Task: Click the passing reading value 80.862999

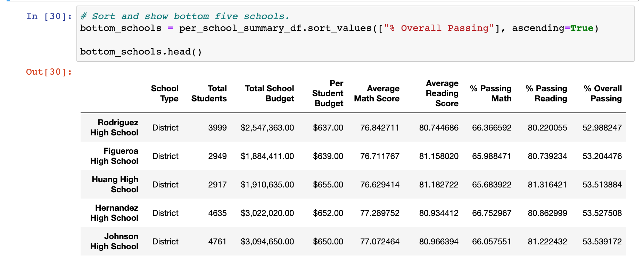Action: click(547, 213)
